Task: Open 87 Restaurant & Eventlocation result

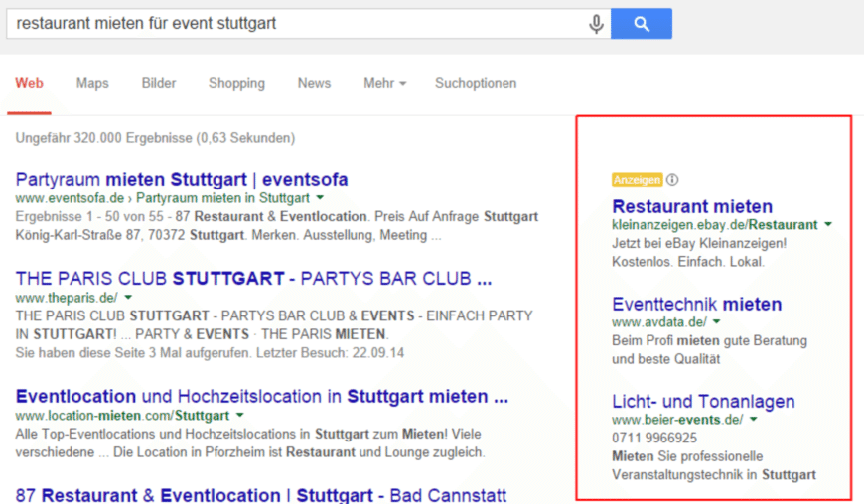Action: click(x=260, y=495)
